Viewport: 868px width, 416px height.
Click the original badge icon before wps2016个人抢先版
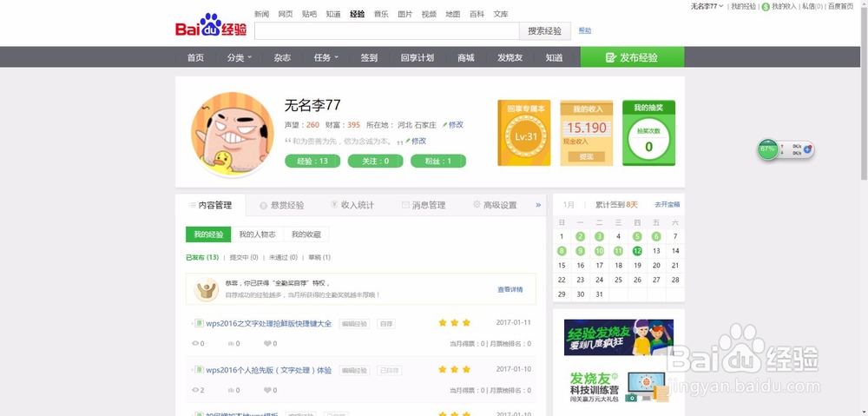click(199, 369)
